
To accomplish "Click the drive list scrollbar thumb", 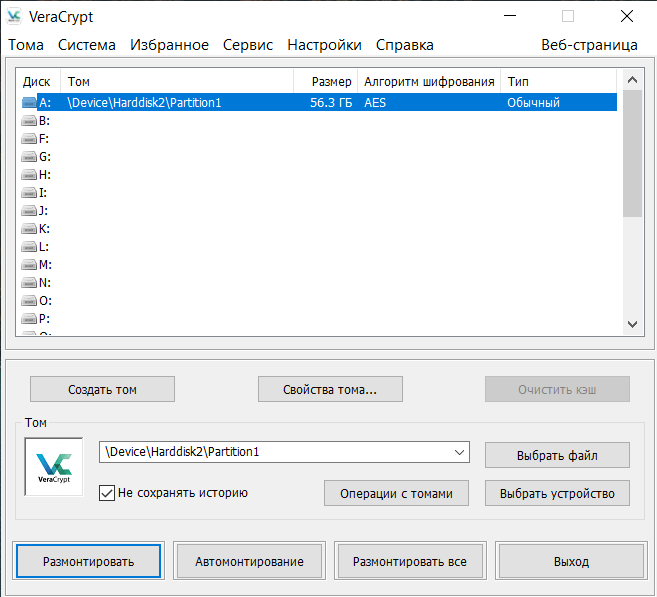I will click(x=632, y=153).
